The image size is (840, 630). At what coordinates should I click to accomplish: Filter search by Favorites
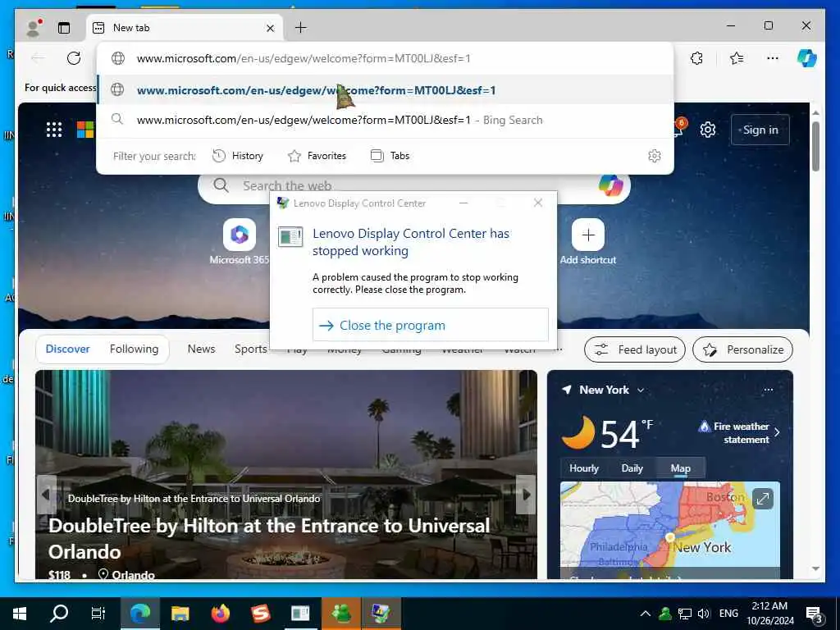[x=317, y=156]
